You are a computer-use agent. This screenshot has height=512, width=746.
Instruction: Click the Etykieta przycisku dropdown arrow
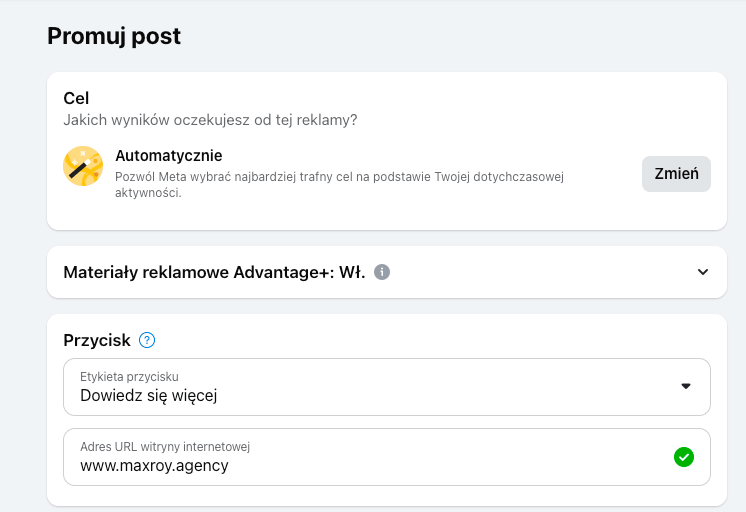point(686,386)
